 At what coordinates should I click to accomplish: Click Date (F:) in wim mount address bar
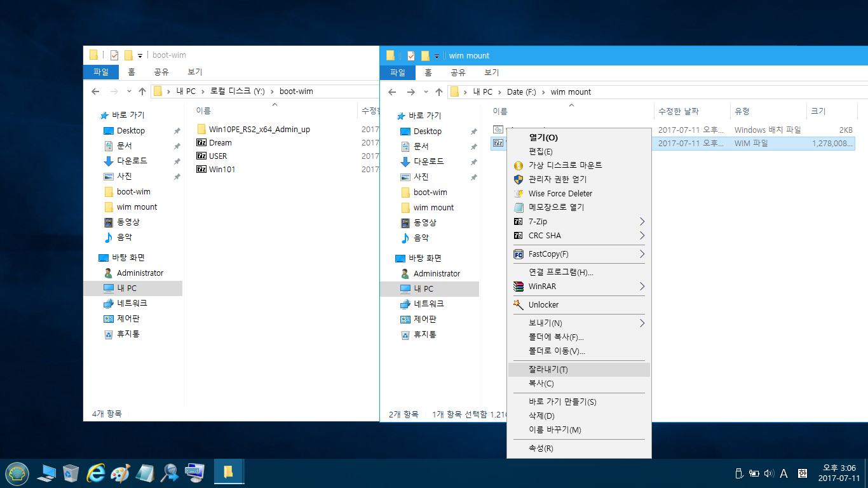(522, 92)
